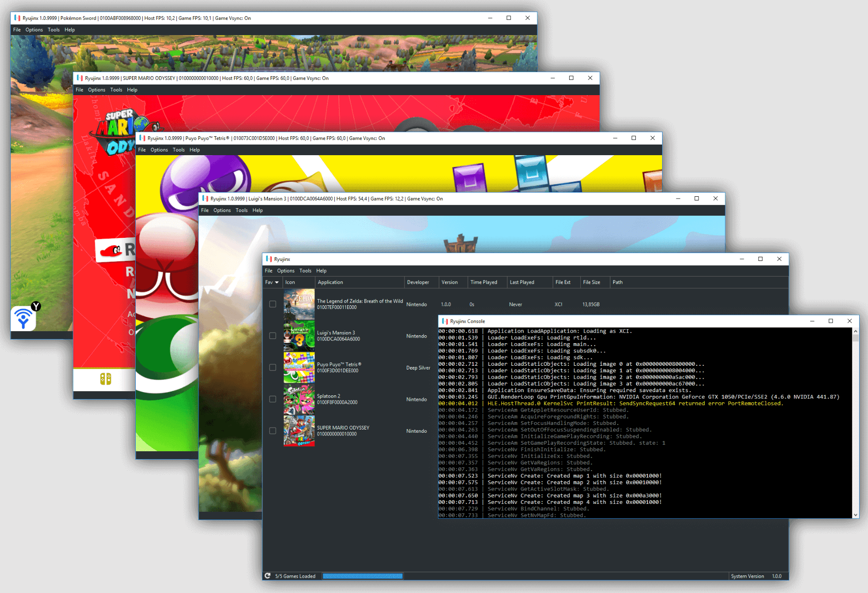The width and height of the screenshot is (868, 593).
Task: Open Options menu in Super Mario Odyssey window
Action: click(x=96, y=90)
